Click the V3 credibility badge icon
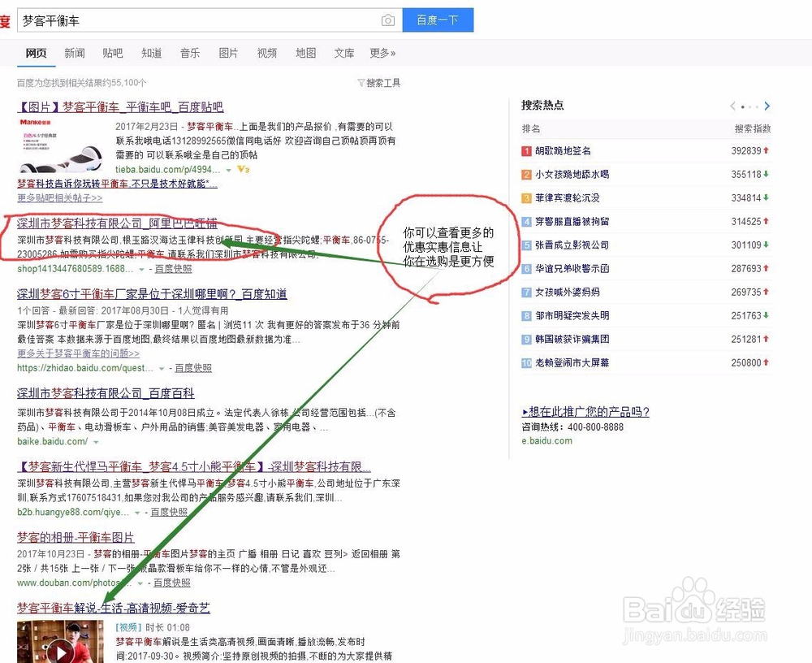 243,169
